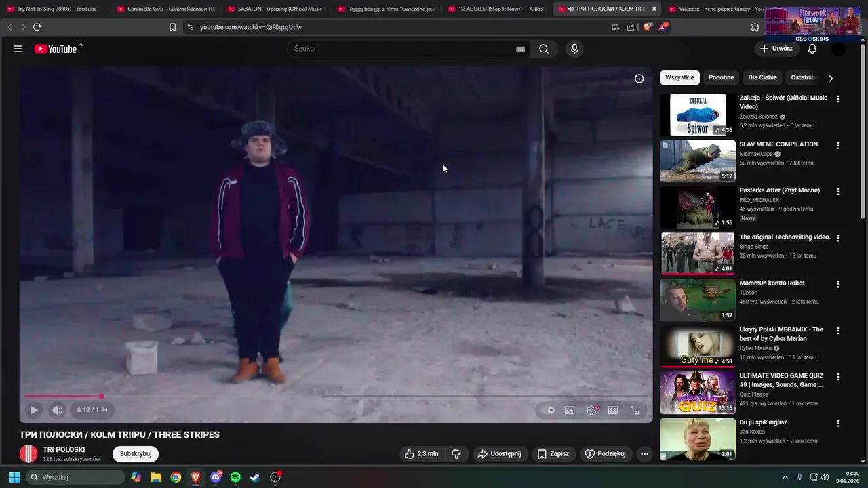Open options for SLAV MEME COMPILATION
This screenshot has width=868, height=488.
click(838, 145)
